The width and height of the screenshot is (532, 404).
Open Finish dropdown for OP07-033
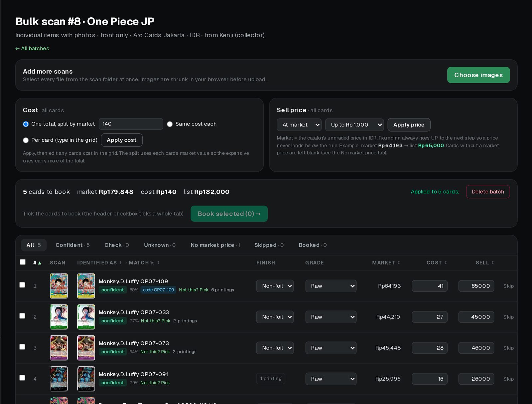click(275, 317)
